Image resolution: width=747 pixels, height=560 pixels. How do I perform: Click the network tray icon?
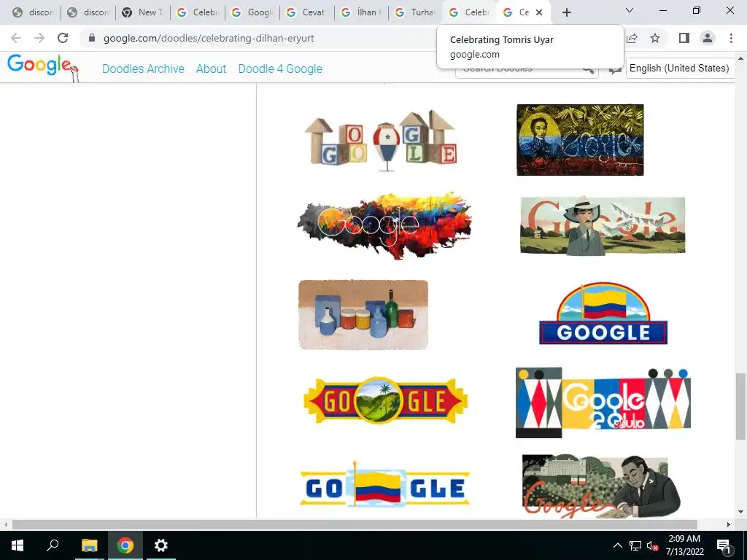635,545
